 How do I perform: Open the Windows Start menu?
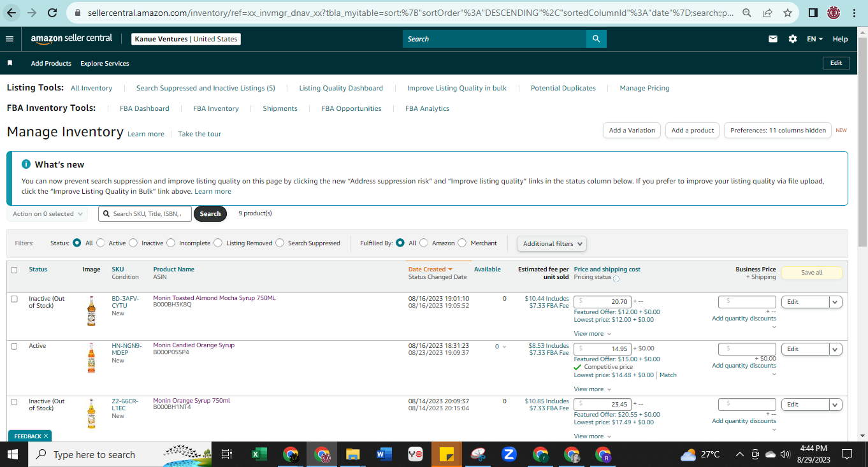(x=13, y=454)
